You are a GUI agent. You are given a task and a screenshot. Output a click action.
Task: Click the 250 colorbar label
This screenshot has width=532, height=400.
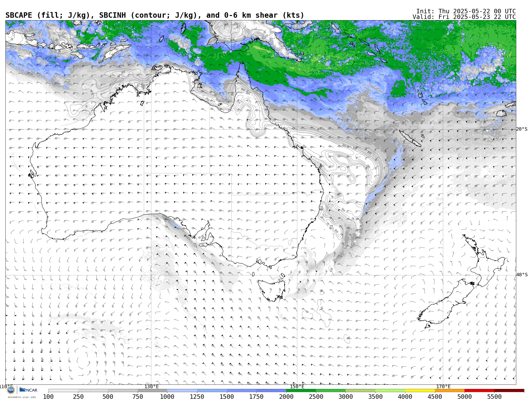tap(78, 397)
